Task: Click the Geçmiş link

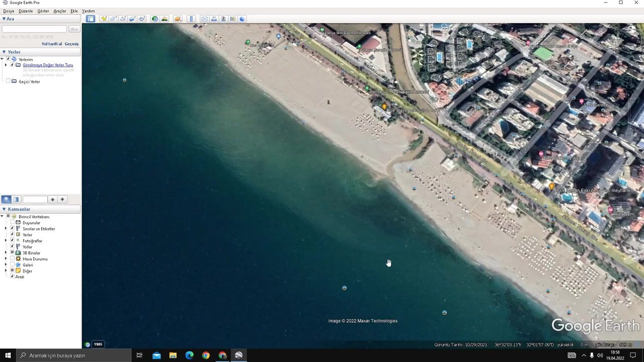Action: pyautogui.click(x=71, y=44)
